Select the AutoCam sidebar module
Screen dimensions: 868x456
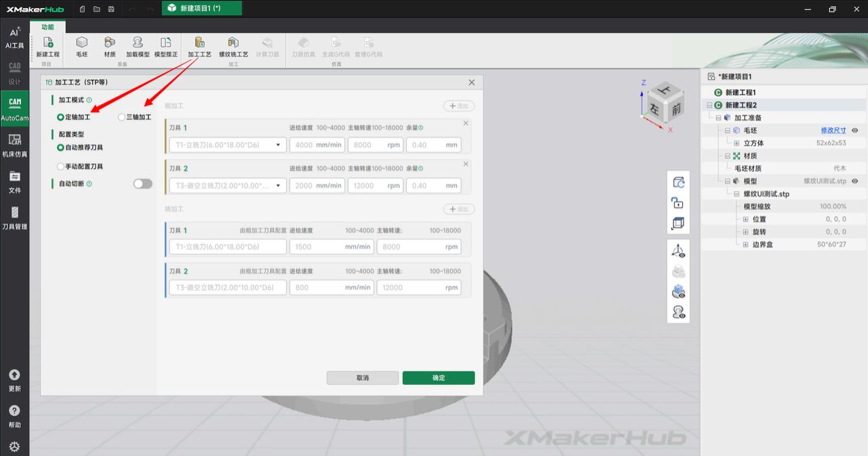click(14, 110)
